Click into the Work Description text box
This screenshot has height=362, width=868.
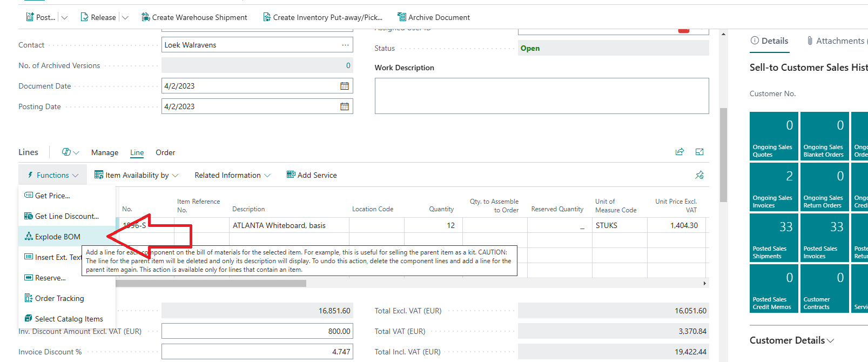(x=542, y=96)
